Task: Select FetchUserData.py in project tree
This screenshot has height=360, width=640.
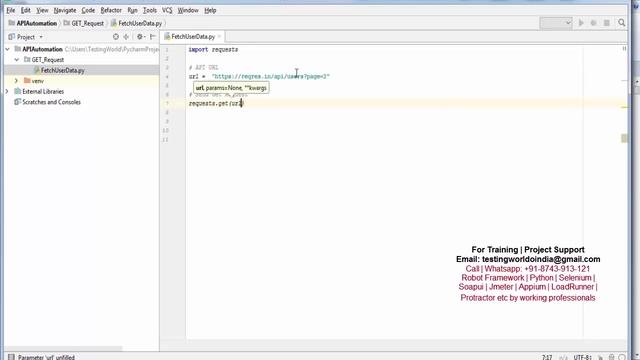Action: click(x=62, y=70)
